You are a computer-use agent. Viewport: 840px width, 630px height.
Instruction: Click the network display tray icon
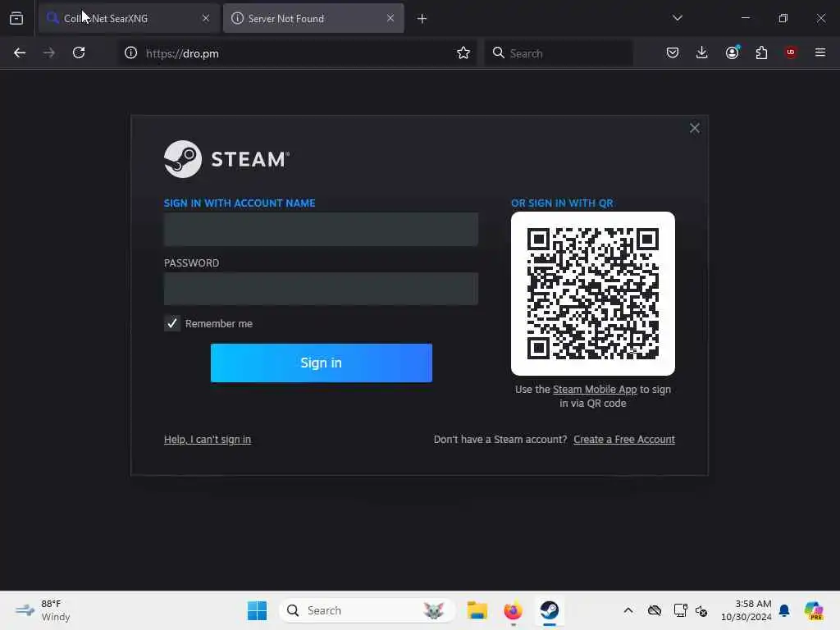pyautogui.click(x=680, y=610)
